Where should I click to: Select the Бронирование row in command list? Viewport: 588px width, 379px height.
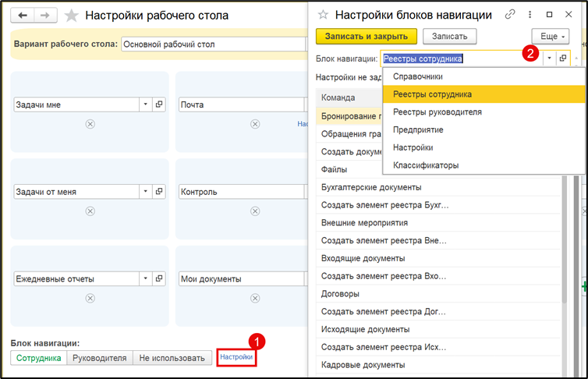pos(349,116)
